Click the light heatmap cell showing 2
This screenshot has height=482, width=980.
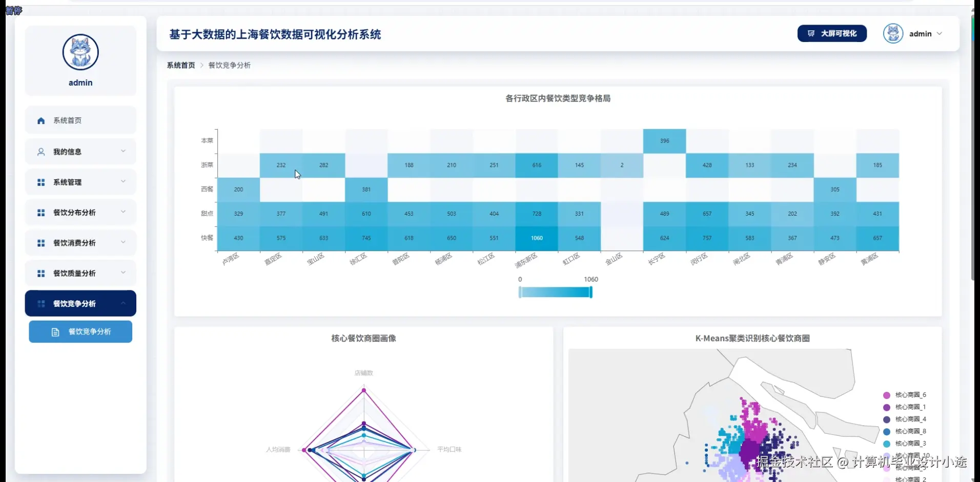622,165
